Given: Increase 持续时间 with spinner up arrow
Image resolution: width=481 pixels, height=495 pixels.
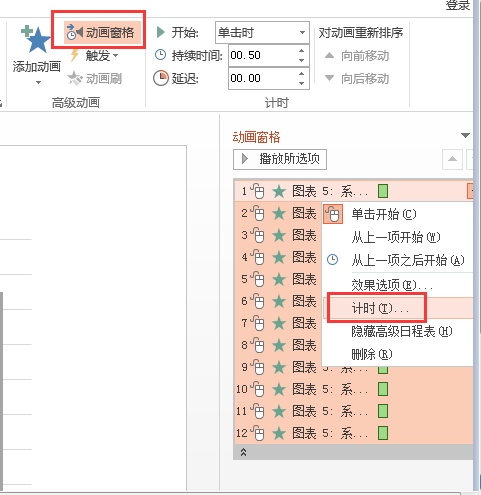Looking at the screenshot, I should (302, 51).
